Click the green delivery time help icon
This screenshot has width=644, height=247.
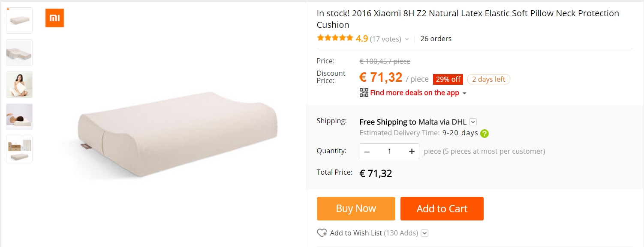485,133
